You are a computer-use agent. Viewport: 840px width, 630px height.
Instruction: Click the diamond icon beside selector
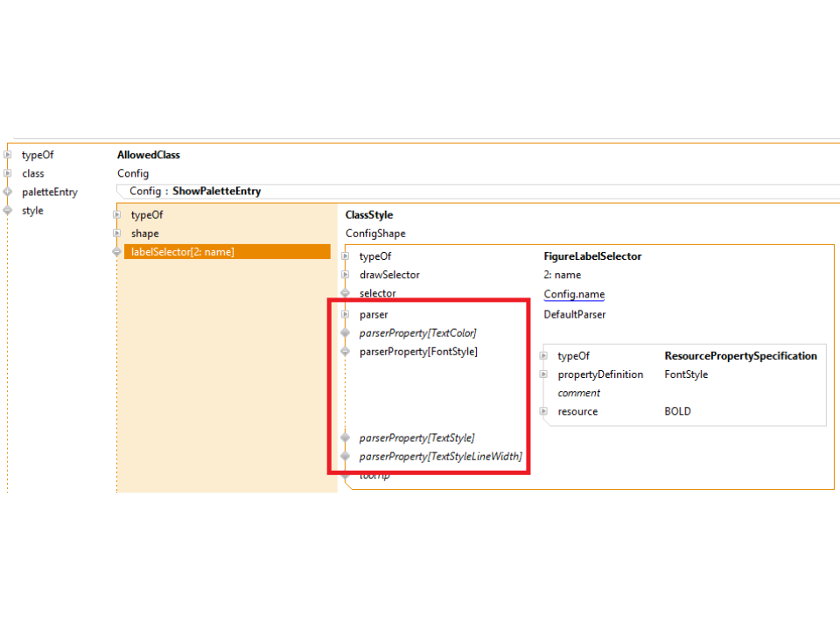(345, 294)
